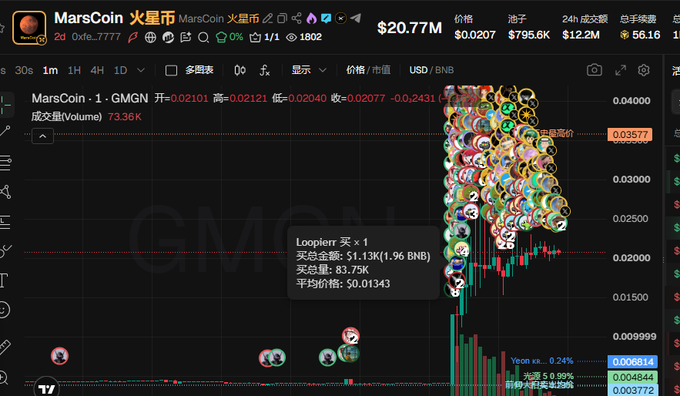680x396 pixels.
Task: Expand more timeframes chevron after 1D
Action: [141, 70]
